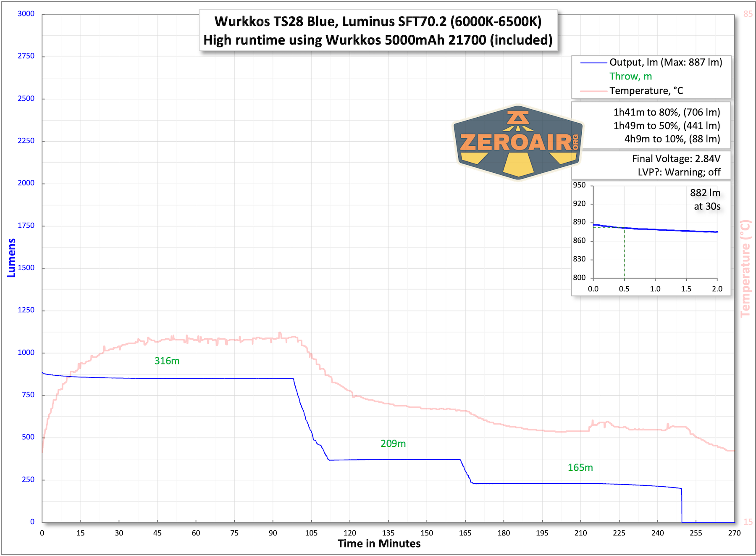756x556 pixels.
Task: Click the 750 lumens axis label
Action: pos(28,395)
